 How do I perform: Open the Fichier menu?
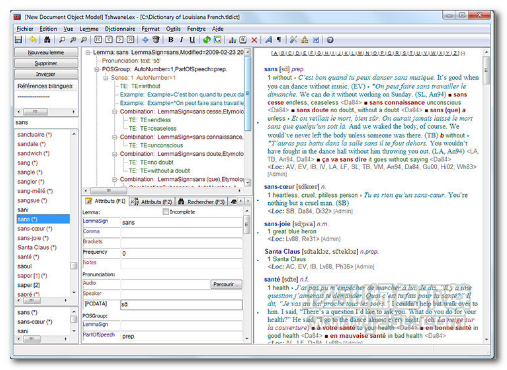[x=25, y=29]
